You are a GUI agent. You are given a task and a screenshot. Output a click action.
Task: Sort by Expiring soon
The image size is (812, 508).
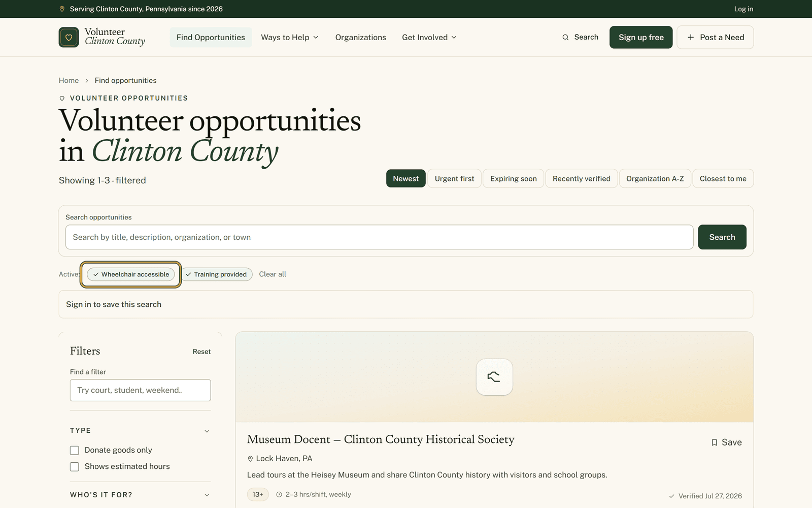pos(513,179)
